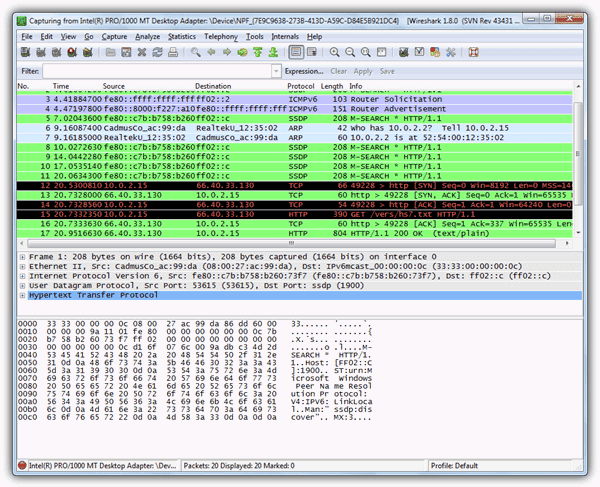Click the Save filter button
This screenshot has height=487, width=600.
(387, 71)
